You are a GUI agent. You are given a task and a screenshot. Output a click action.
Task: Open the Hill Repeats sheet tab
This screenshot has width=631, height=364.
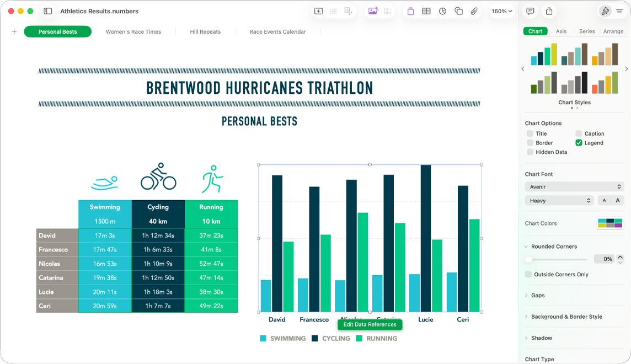coord(205,31)
